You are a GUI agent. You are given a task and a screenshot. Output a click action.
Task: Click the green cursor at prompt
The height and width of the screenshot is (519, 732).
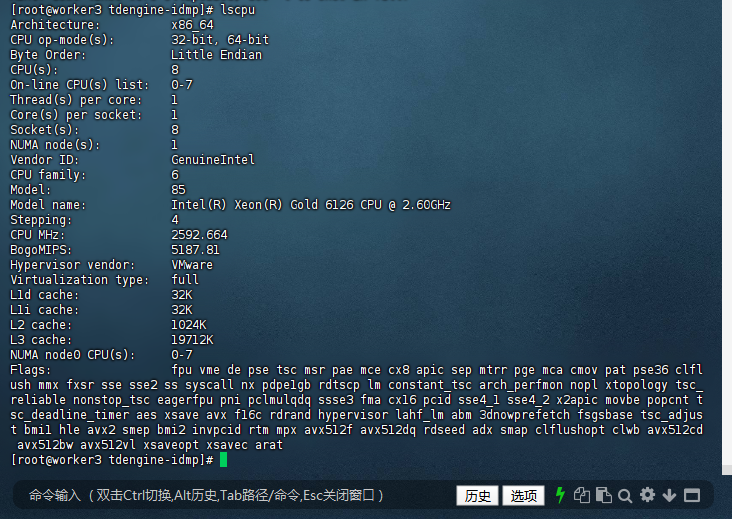click(x=224, y=460)
